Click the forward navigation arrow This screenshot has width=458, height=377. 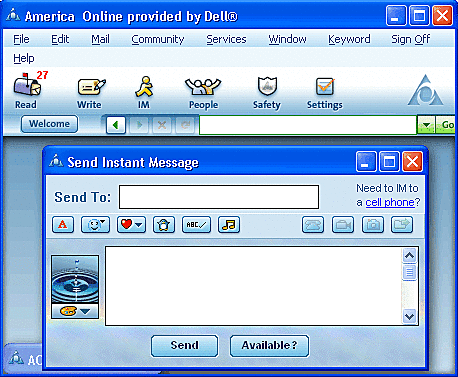pos(139,125)
